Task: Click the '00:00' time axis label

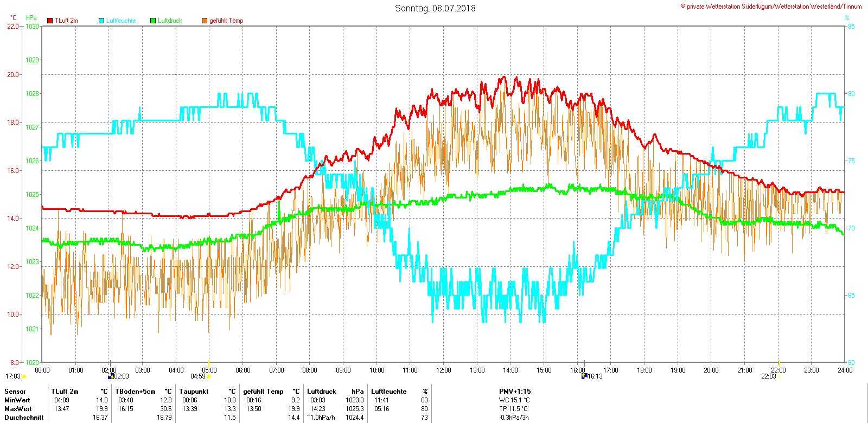Action: point(42,370)
